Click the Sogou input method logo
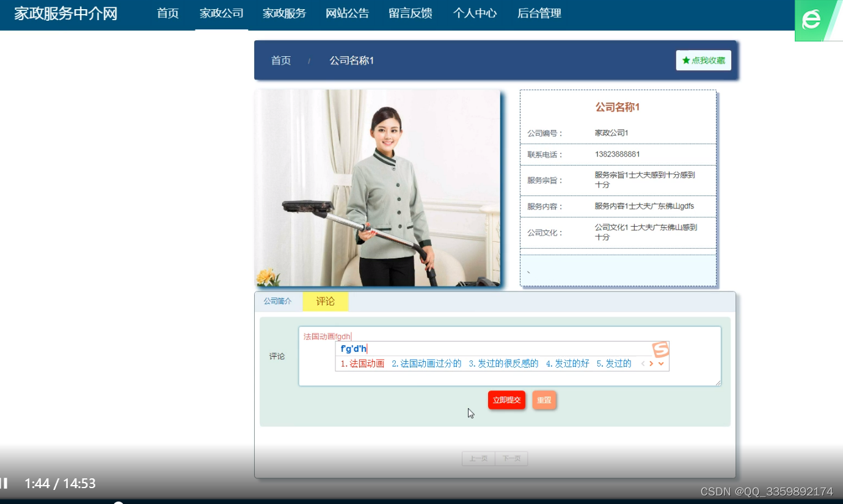The image size is (843, 504). point(660,349)
